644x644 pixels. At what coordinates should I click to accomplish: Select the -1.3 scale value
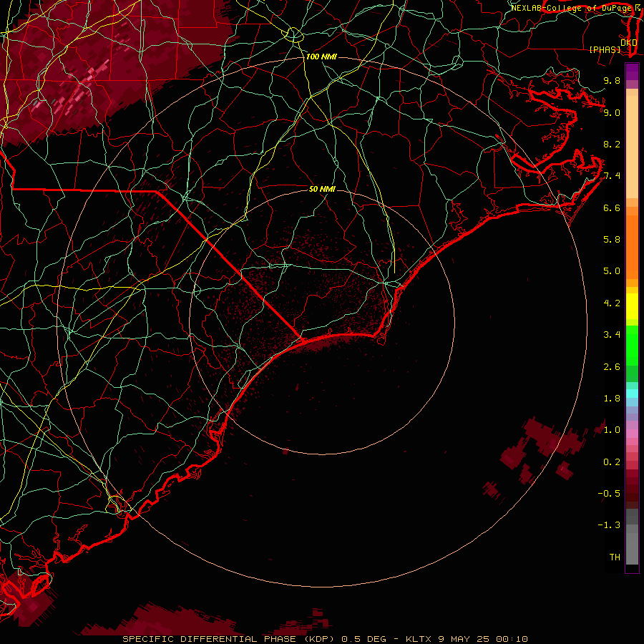point(609,525)
